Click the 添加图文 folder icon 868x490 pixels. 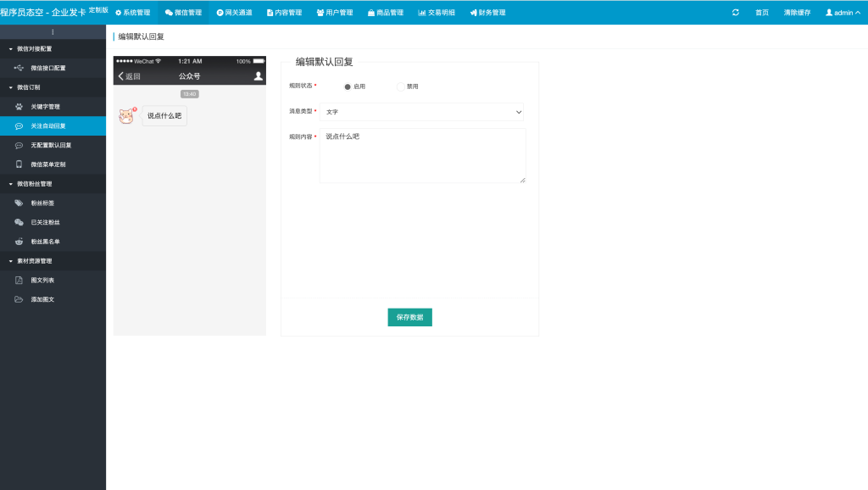pyautogui.click(x=19, y=299)
